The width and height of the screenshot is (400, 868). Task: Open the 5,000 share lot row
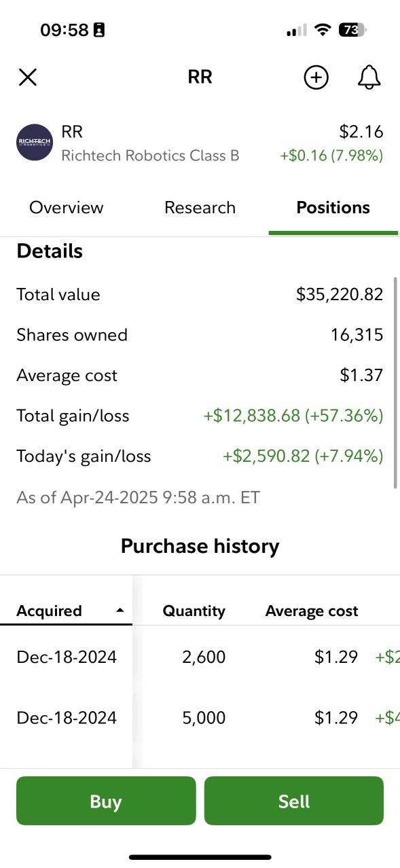(200, 718)
